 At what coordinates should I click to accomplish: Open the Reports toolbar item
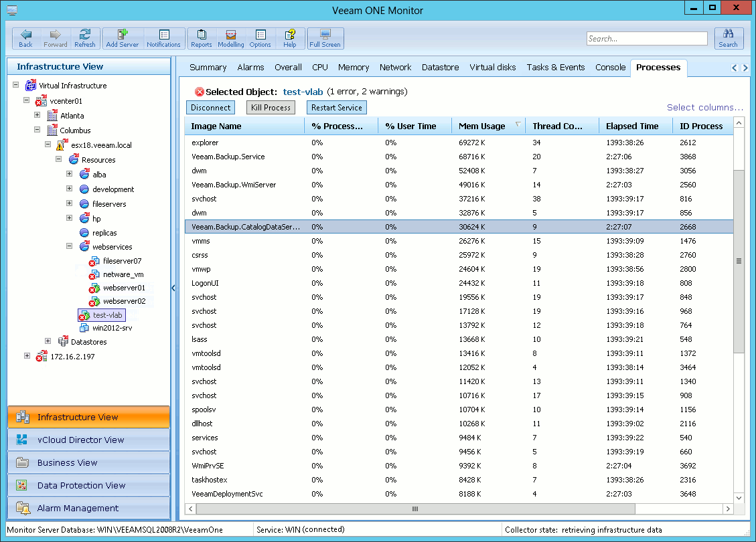click(x=202, y=38)
